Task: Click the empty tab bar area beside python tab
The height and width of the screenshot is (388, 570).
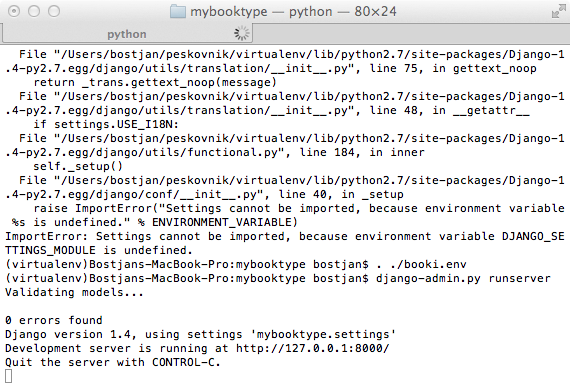Action: pyautogui.click(x=411, y=34)
